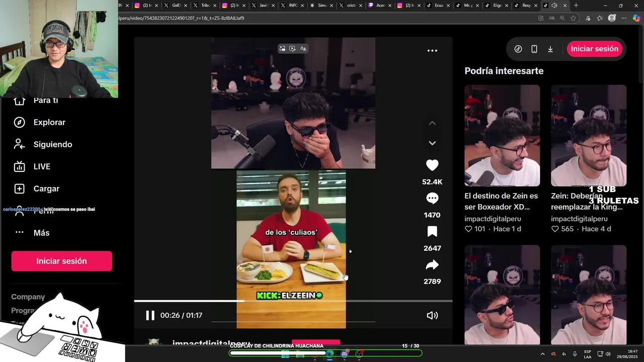Open Explorar in the sidebar
Viewport: 644px width, 362px height.
[49, 122]
